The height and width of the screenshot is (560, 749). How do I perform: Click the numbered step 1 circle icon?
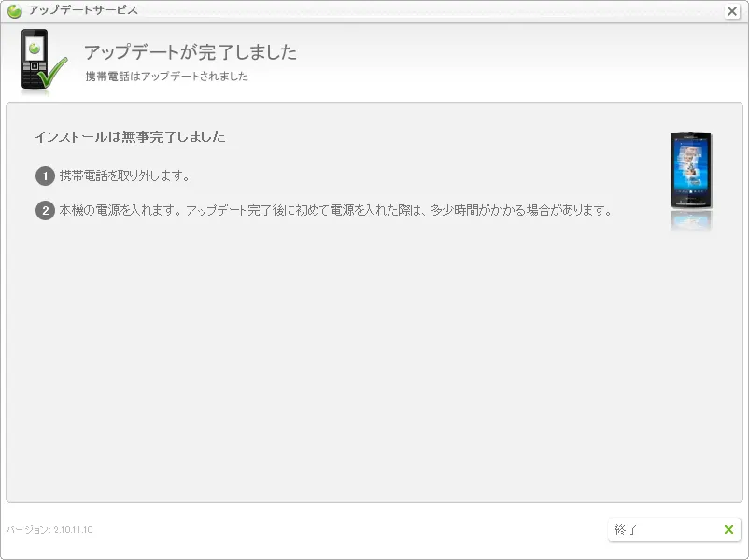(x=44, y=175)
